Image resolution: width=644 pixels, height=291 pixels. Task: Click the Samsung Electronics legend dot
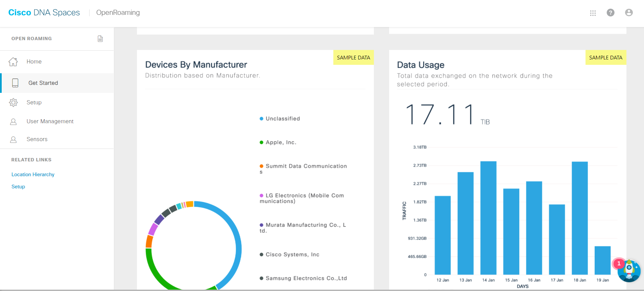(x=261, y=278)
